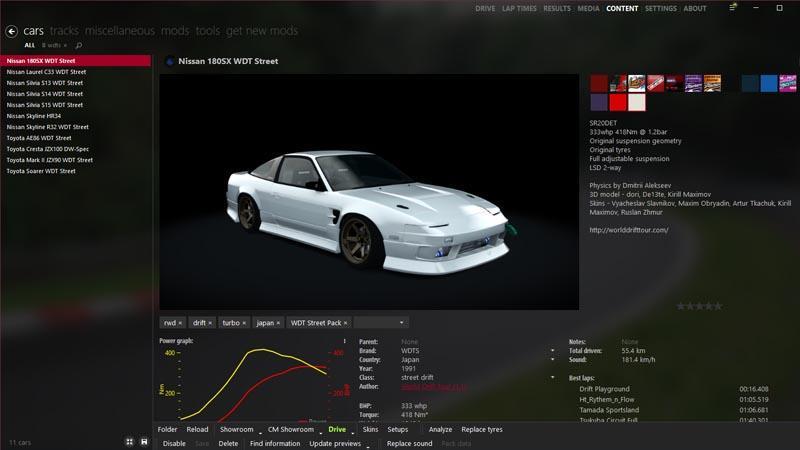Click the Reload button
The image size is (800, 450).
197,430
